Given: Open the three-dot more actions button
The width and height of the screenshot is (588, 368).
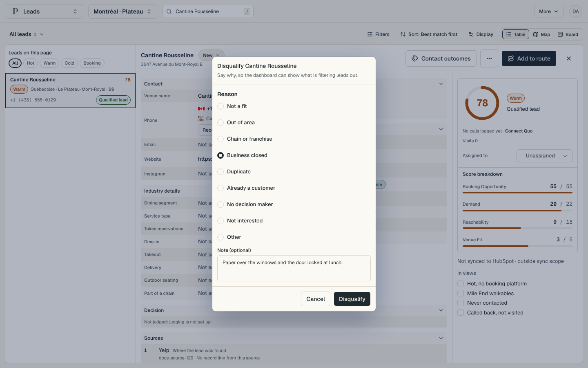Looking at the screenshot, I should (x=489, y=58).
